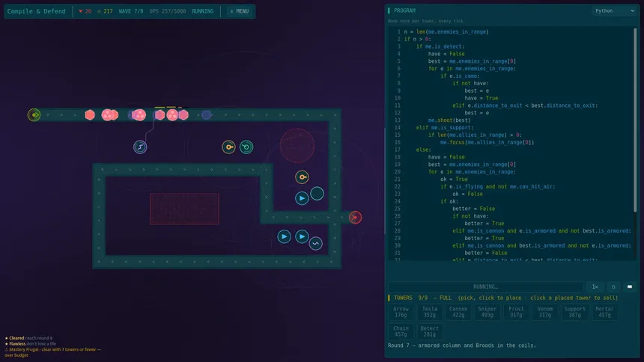The image size is (644, 362).
Task: Click the orange tower above the blue arrow tower
Action: coord(302,177)
